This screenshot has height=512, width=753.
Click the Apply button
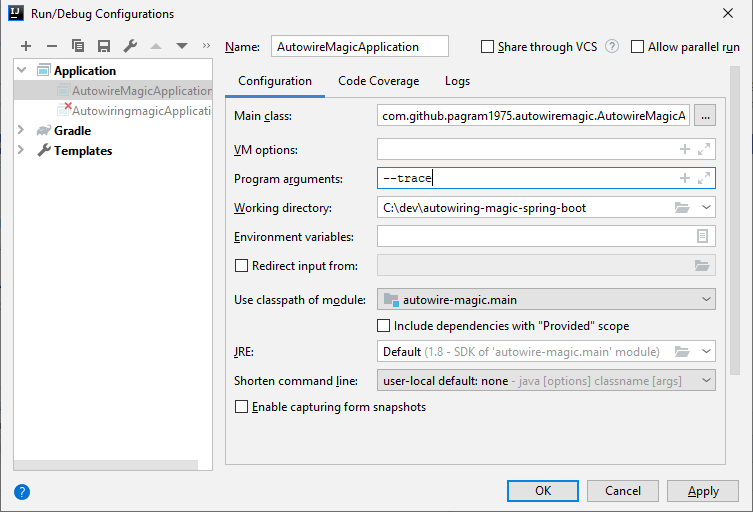[702, 491]
